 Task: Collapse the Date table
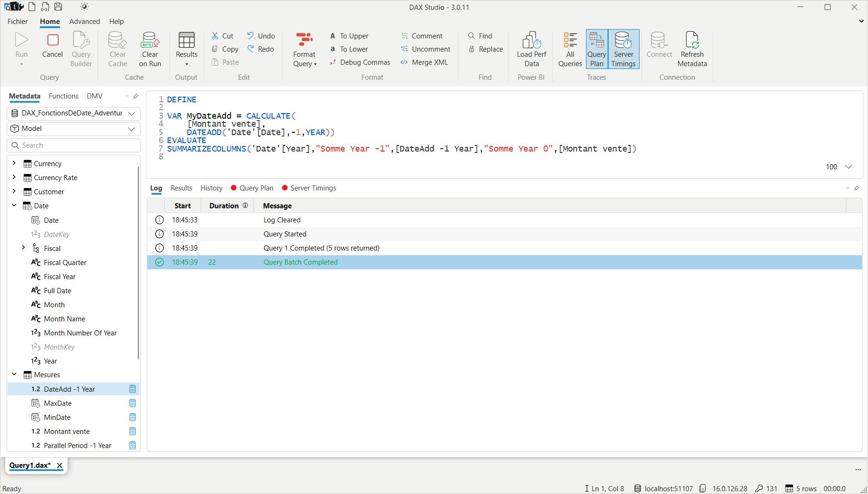[14, 205]
